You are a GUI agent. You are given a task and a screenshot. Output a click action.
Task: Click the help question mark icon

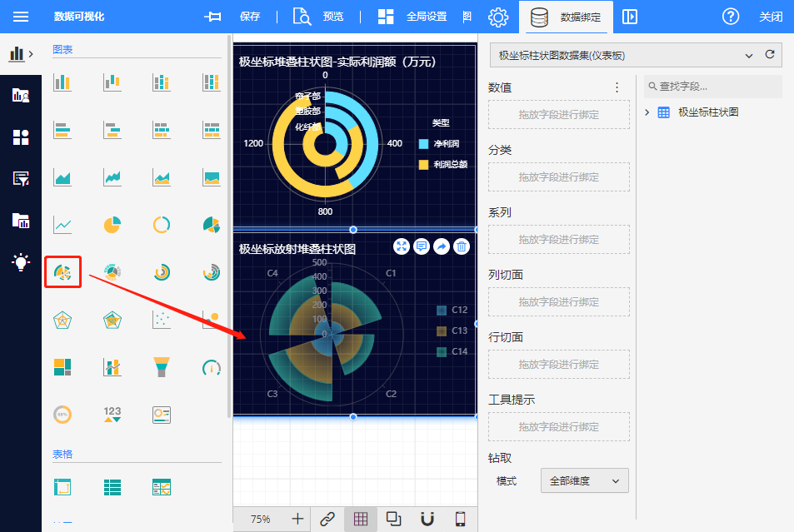pos(731,17)
